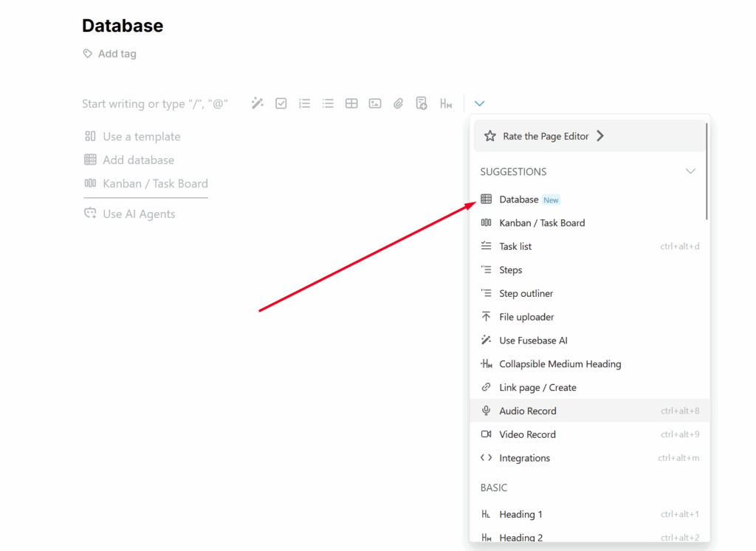Viewport: 756px width, 551px height.
Task: Click Use a template
Action: tap(141, 137)
